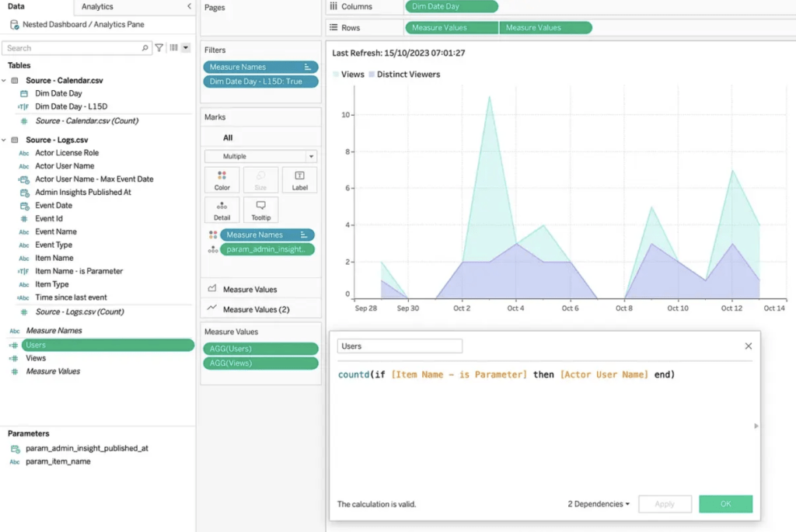Click the filter icon beside the search box
796x532 pixels.
[x=159, y=48]
